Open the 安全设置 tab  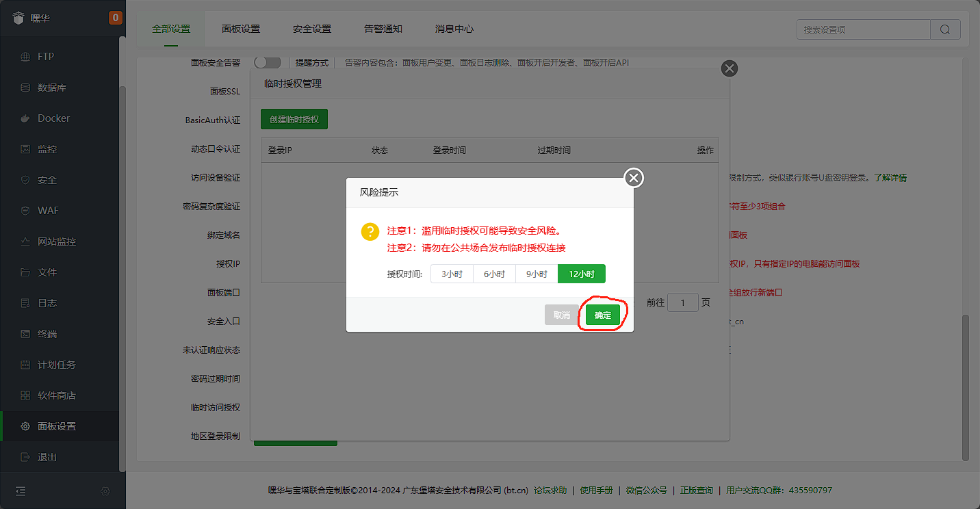(312, 29)
